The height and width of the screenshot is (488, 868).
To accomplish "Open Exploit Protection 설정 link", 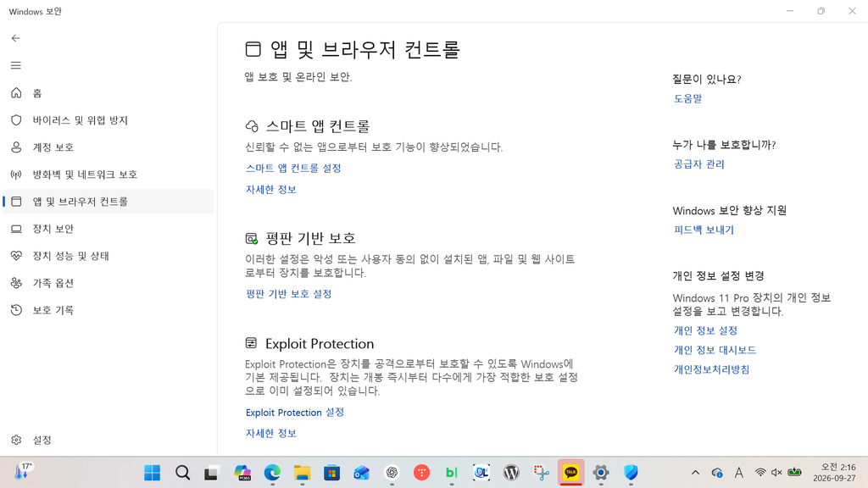I will point(294,413).
